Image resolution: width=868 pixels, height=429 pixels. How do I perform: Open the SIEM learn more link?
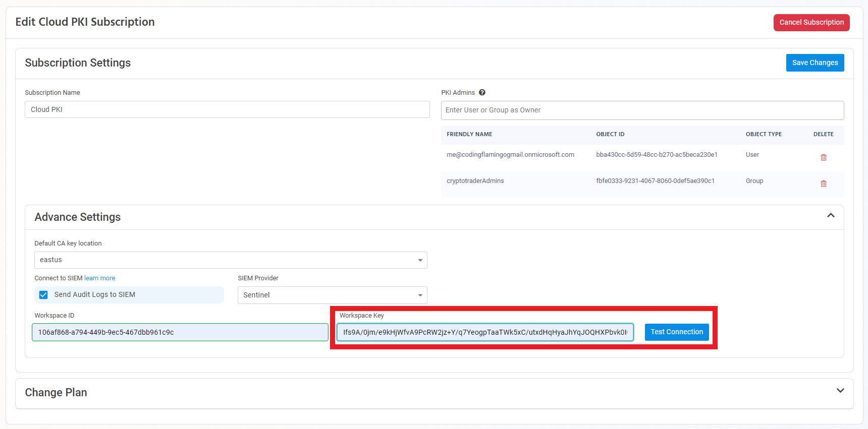coord(99,278)
